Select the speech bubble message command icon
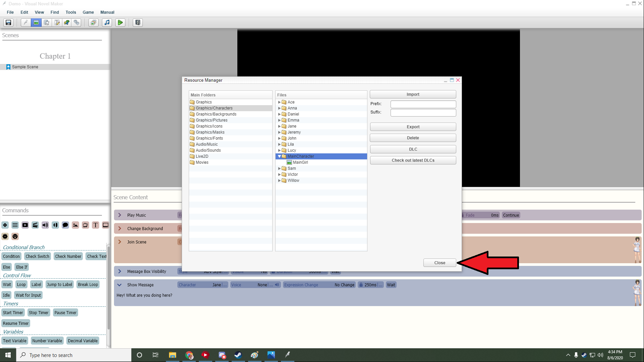 65,225
